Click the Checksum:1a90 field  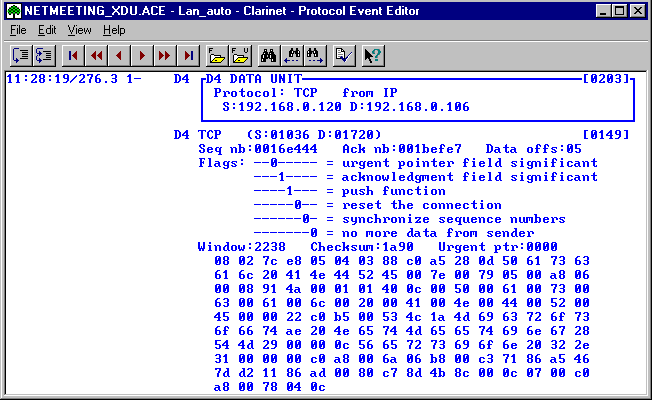point(362,247)
